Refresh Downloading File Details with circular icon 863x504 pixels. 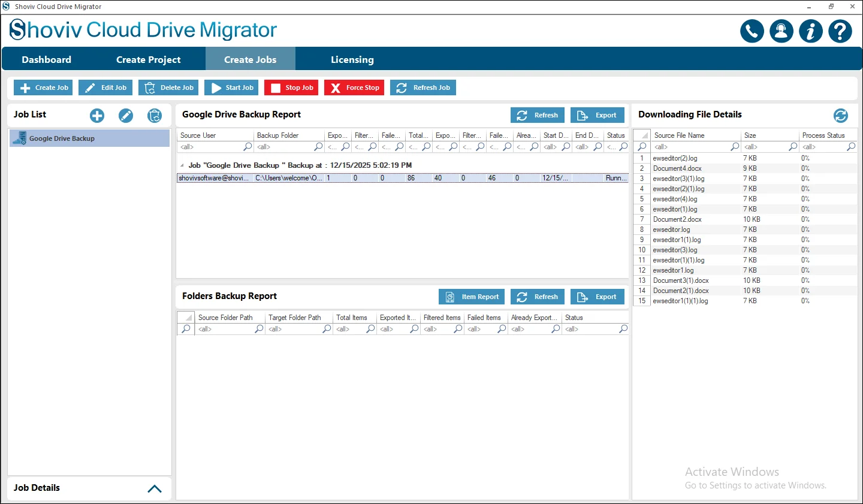tap(841, 116)
